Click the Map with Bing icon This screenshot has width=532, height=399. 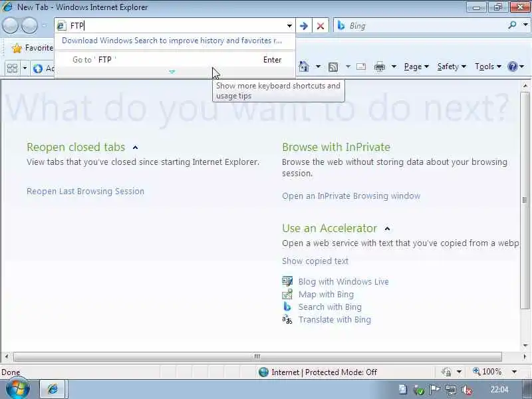(x=287, y=294)
